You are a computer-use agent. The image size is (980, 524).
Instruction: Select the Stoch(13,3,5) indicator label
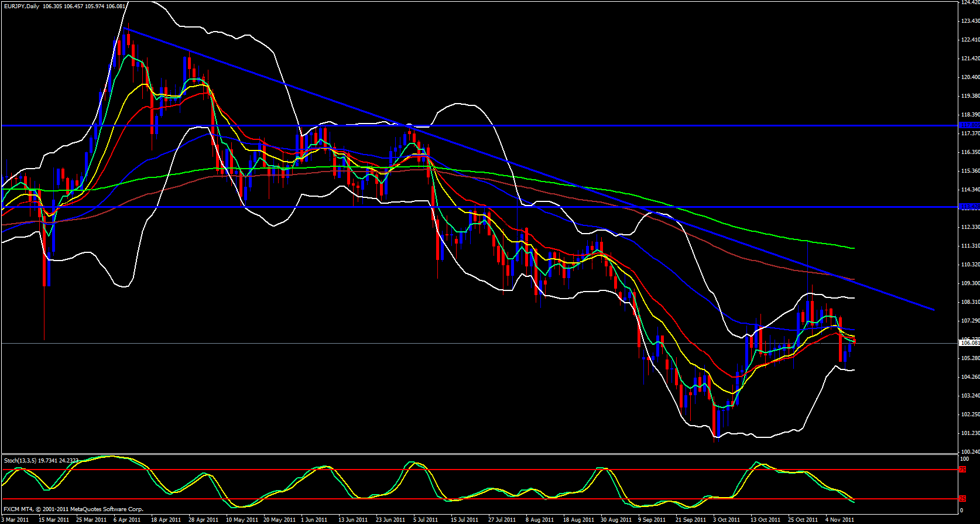pos(20,461)
